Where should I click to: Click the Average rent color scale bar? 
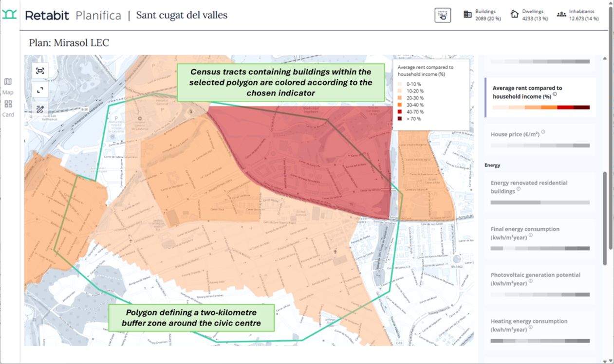click(x=540, y=108)
